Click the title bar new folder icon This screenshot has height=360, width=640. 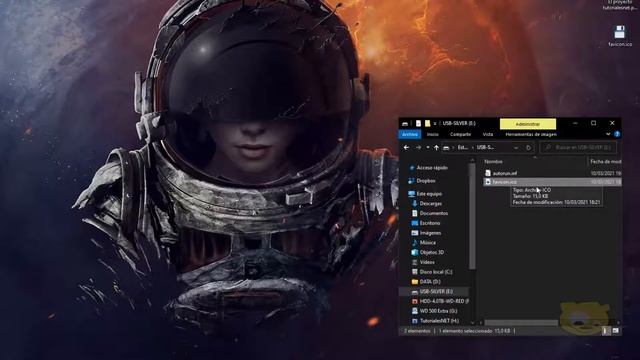point(427,123)
